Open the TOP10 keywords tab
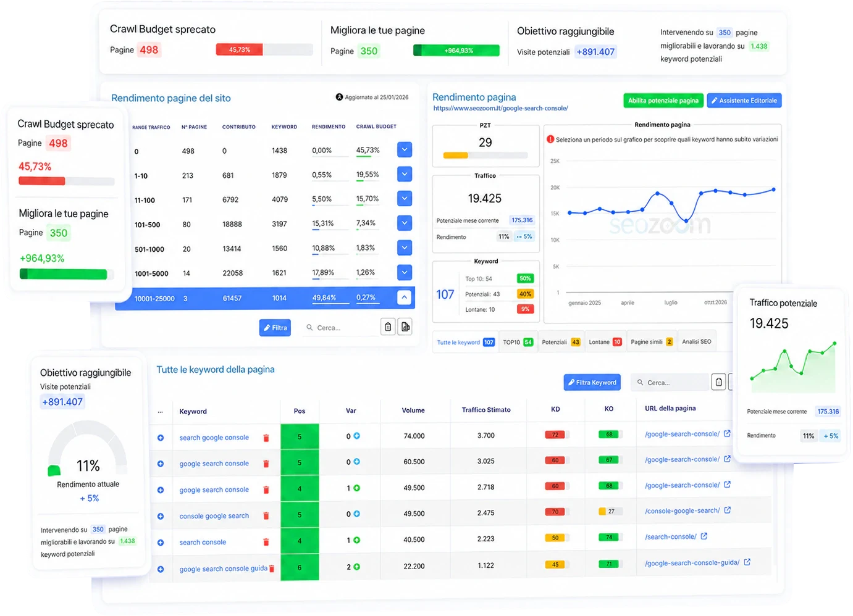853x616 pixels. pos(518,342)
